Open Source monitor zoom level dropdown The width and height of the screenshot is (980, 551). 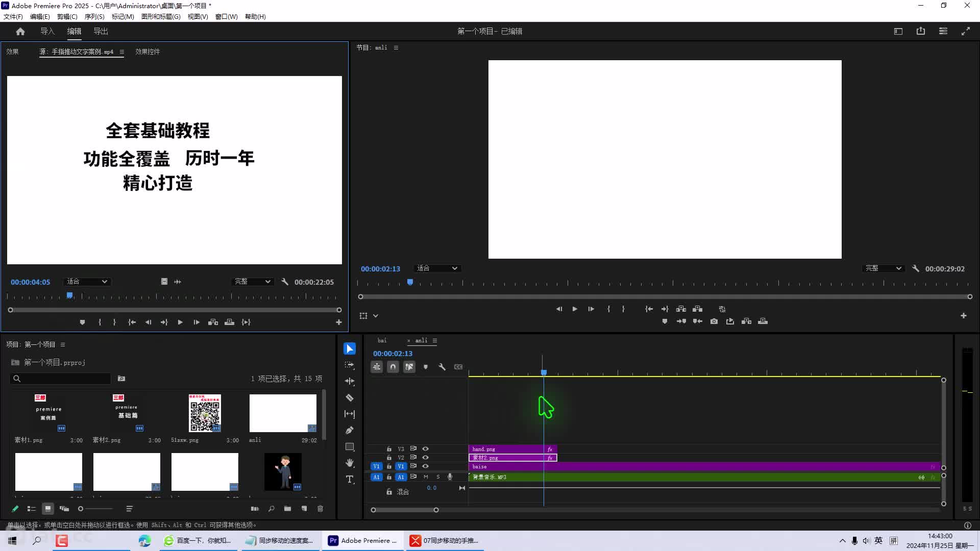click(87, 282)
